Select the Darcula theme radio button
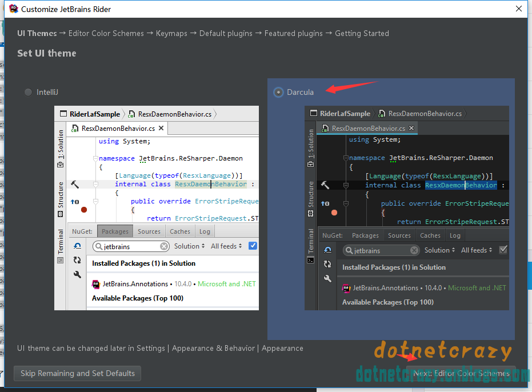532x392 pixels. point(278,92)
